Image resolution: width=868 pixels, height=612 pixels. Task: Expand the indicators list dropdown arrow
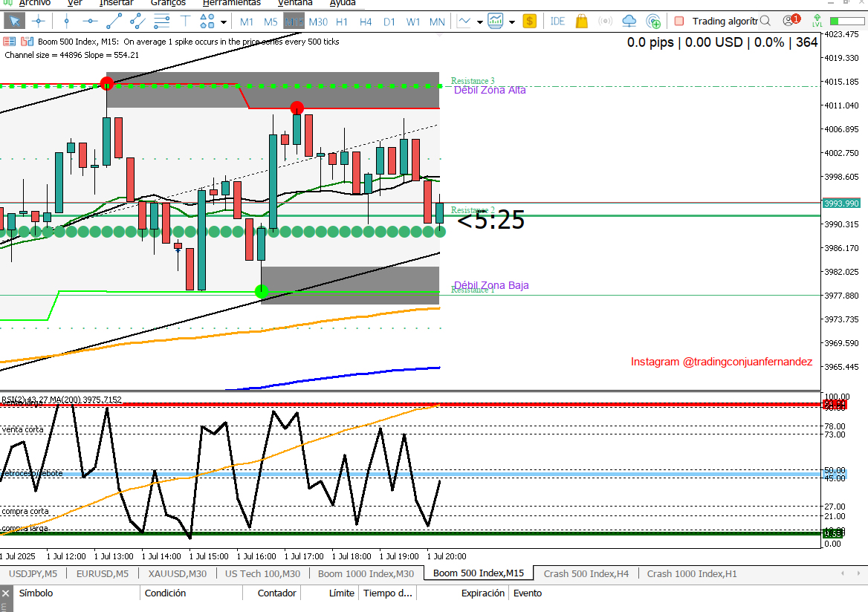pyautogui.click(x=512, y=22)
